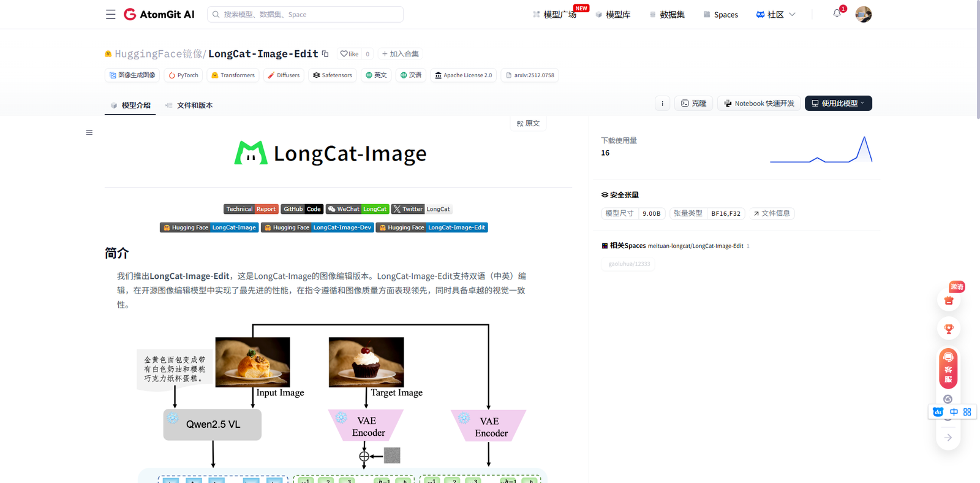Screen dimensions: 980x483
Task: Navigate to Spaces
Action: (720, 15)
